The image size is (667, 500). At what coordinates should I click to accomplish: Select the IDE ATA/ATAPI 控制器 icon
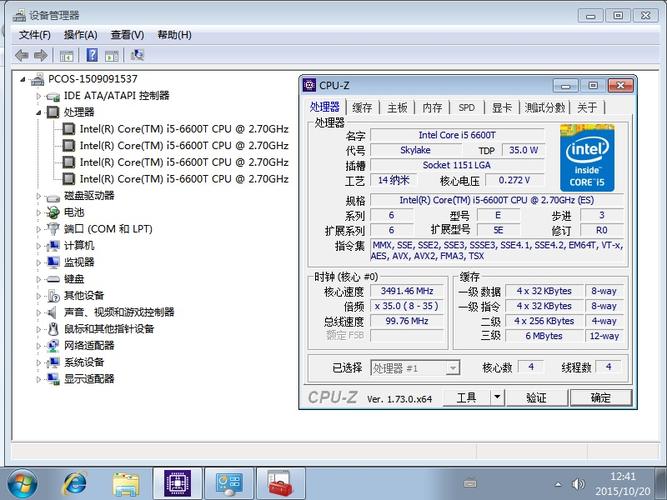pyautogui.click(x=53, y=96)
